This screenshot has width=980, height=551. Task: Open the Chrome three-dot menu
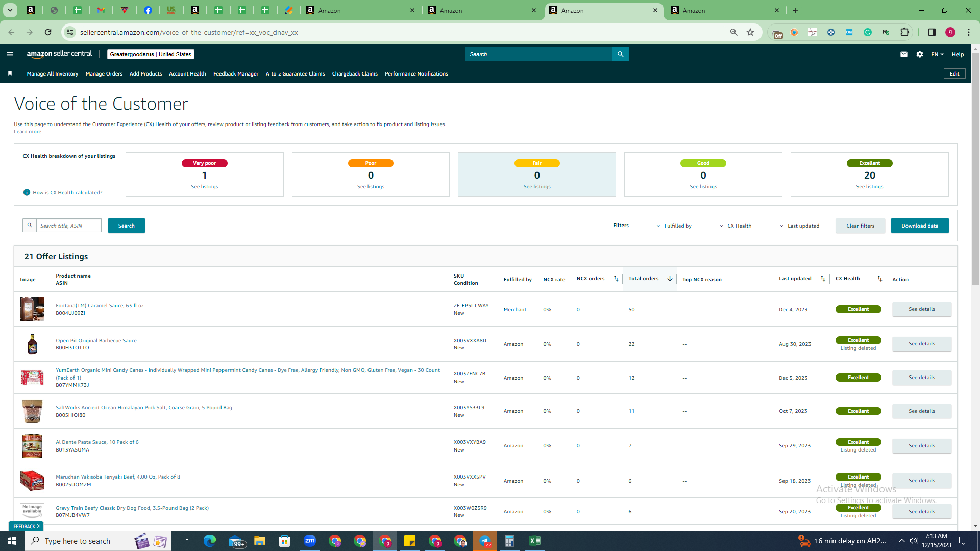click(x=969, y=32)
